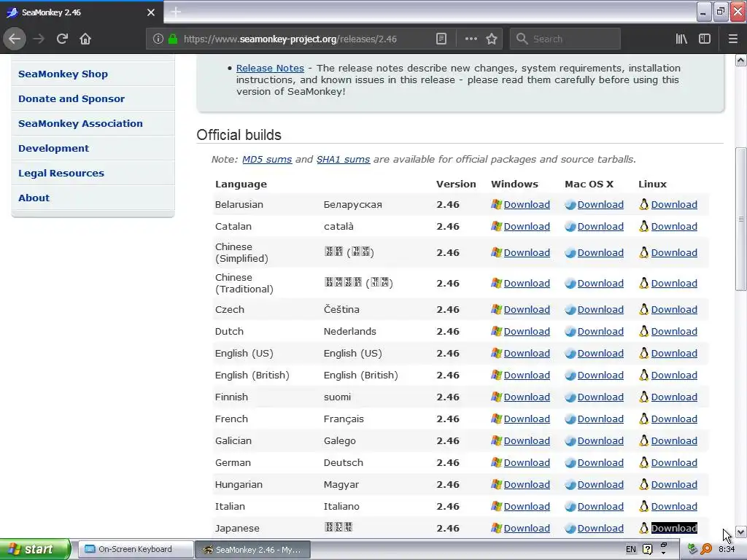Open a new tab with plus button
Viewport: 747px width, 560px height.
point(176,12)
